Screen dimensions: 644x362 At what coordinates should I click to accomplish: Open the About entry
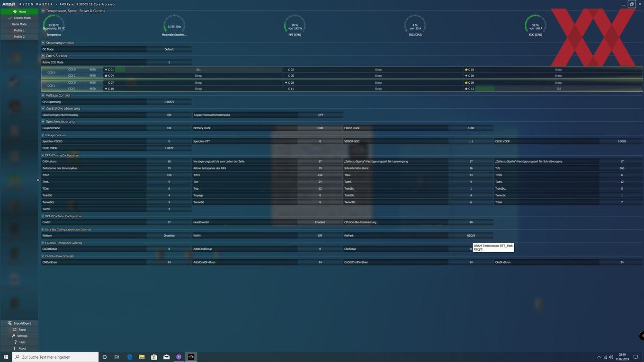click(19, 348)
